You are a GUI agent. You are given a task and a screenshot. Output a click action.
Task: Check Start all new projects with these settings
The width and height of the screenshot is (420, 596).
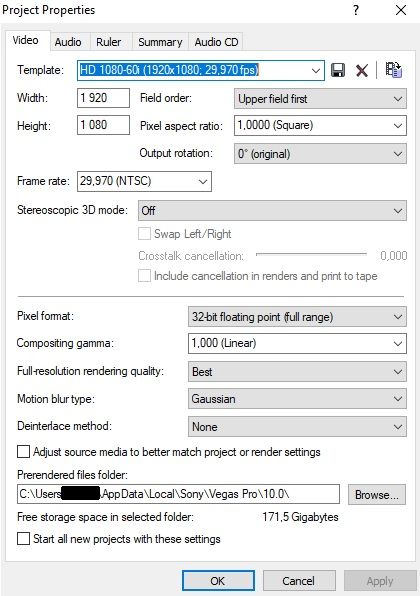pos(24,539)
